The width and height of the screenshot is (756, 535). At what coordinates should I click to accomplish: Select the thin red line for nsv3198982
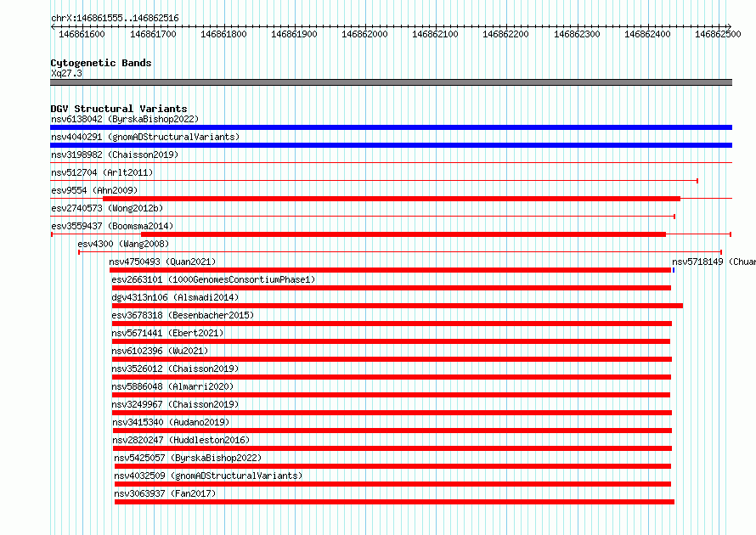click(x=391, y=163)
